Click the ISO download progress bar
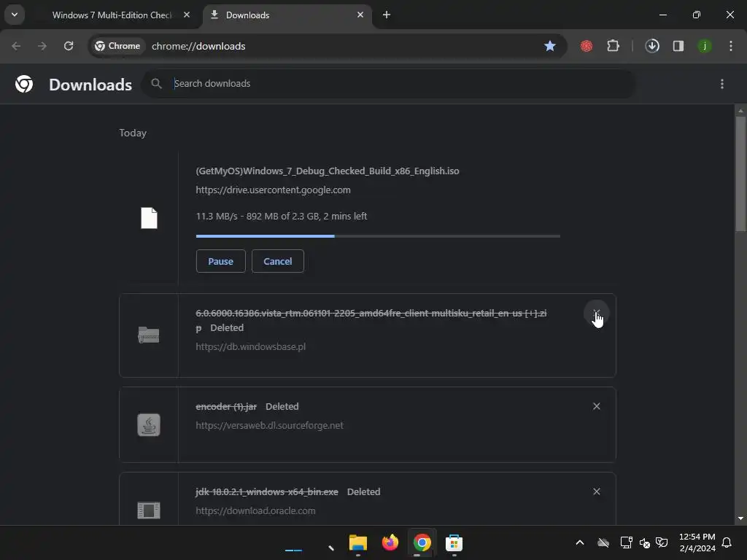This screenshot has width=747, height=560. [x=378, y=236]
